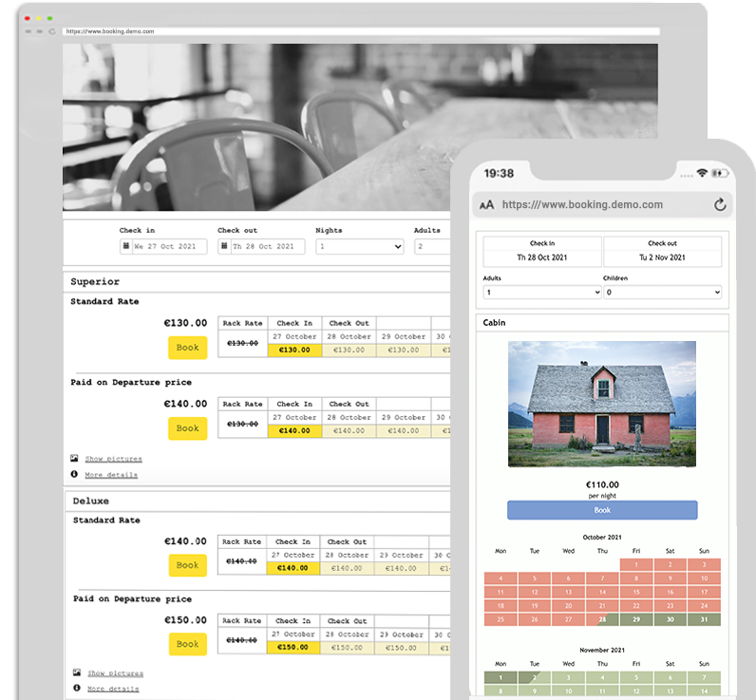The width and height of the screenshot is (756, 700).
Task: Tap October 29 in the phone calendar
Action: (x=636, y=619)
